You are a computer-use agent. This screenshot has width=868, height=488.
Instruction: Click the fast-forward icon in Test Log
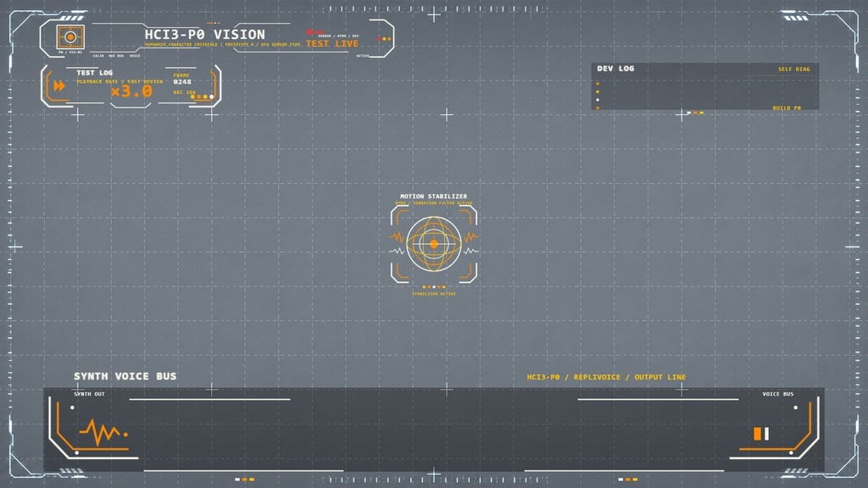[x=59, y=86]
